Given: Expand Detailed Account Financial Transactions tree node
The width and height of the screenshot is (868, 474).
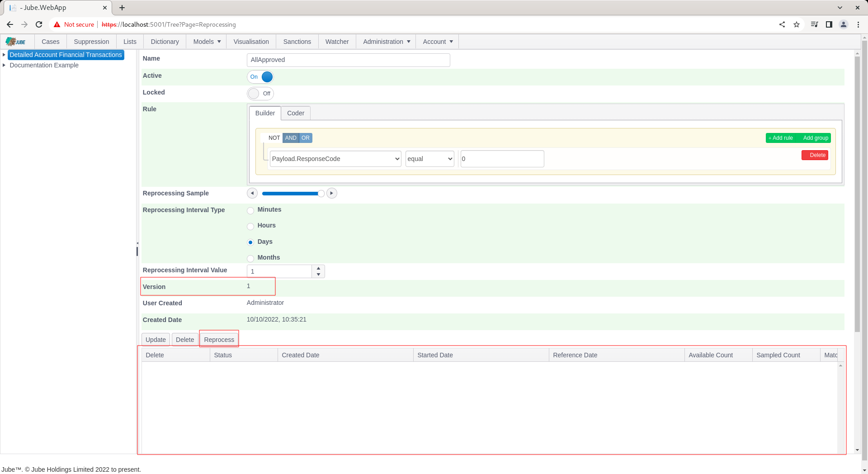Looking at the screenshot, I should click(x=4, y=55).
